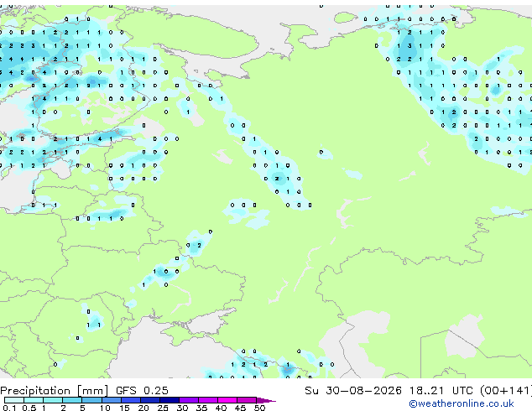Screen dimensions: 532x411
Task: Click the '30' legend scale label
Action: (x=182, y=408)
